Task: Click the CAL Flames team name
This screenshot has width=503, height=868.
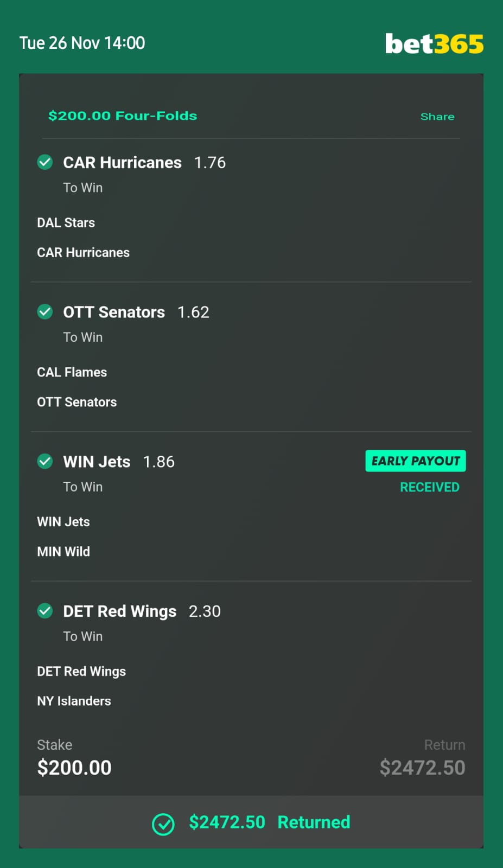Action: (72, 373)
